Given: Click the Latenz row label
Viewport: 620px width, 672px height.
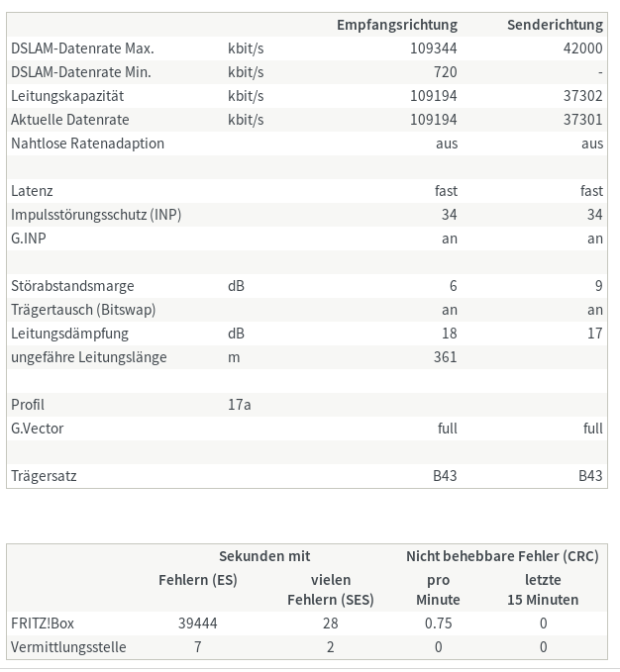Looking at the screenshot, I should 32,191.
